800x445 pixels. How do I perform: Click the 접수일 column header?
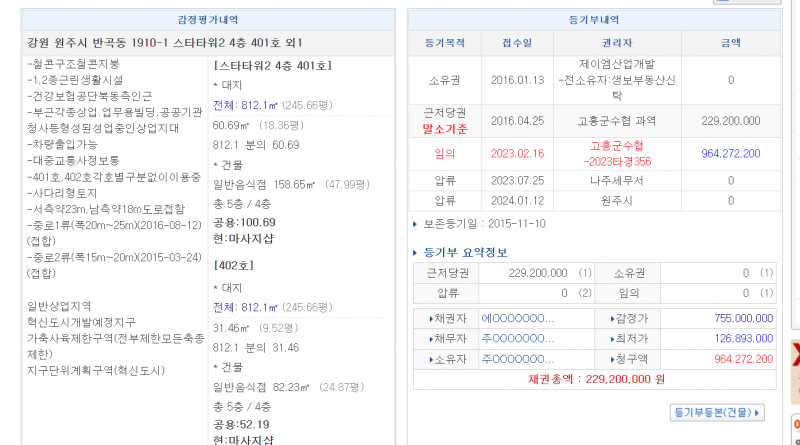[518, 43]
